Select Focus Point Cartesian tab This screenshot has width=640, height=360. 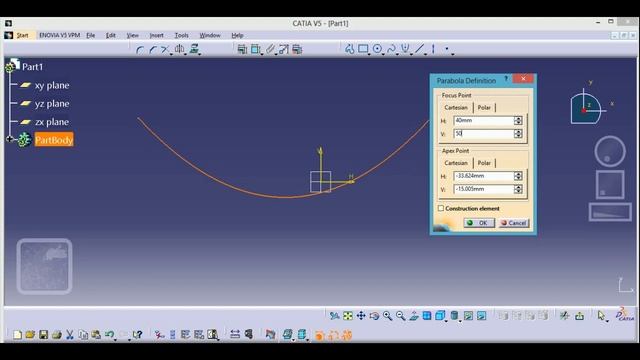tap(456, 107)
